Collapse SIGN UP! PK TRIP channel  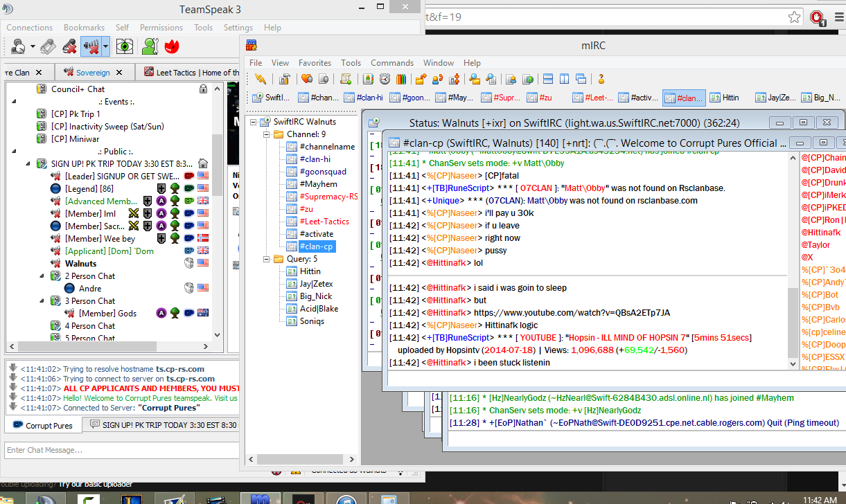(27, 164)
